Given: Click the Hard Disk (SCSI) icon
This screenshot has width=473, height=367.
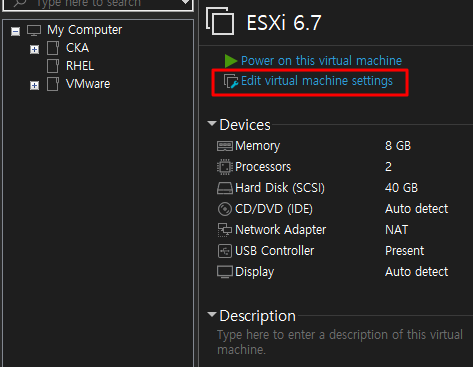Looking at the screenshot, I should [225, 188].
